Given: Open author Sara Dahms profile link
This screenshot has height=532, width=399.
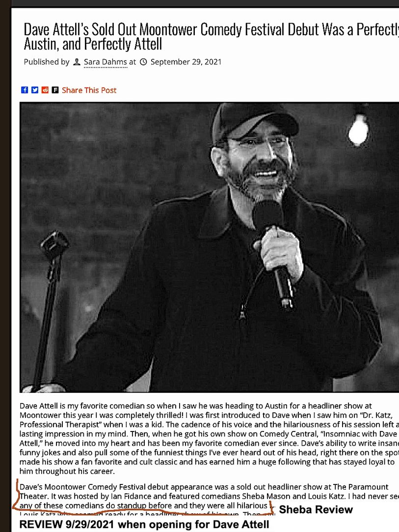Looking at the screenshot, I should (x=106, y=62).
